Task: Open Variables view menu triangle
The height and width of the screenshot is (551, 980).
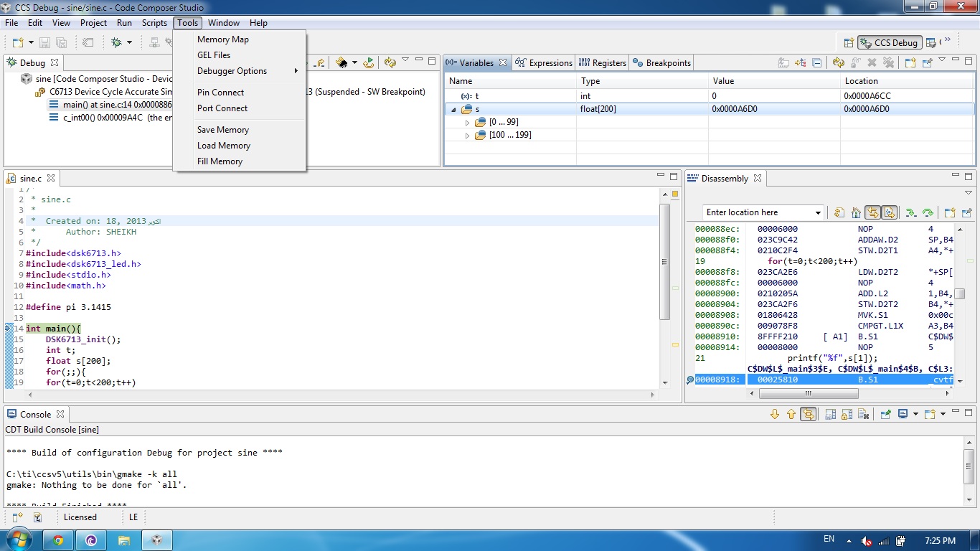Action: 942,60
